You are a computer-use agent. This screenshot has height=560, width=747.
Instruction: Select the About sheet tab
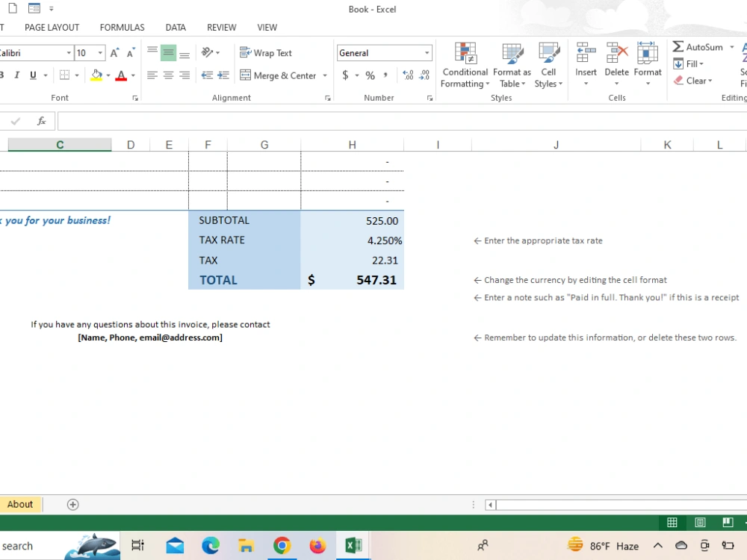20,504
